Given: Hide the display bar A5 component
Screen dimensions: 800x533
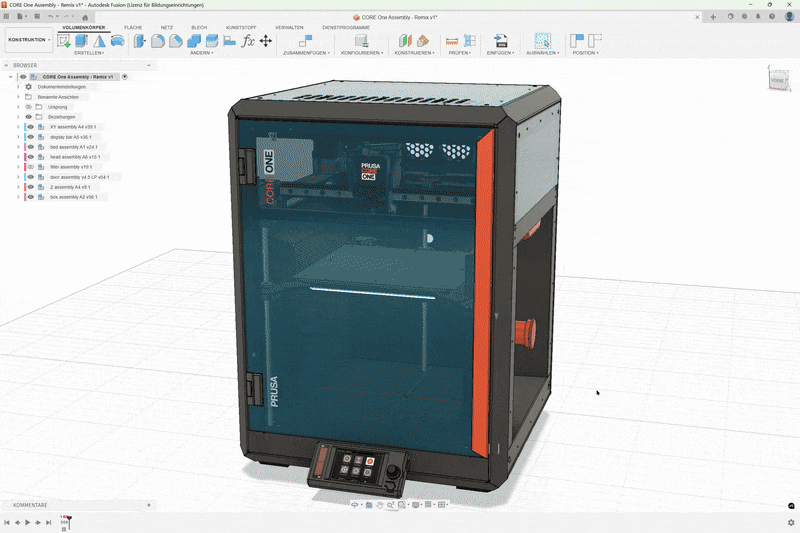Looking at the screenshot, I should [31, 137].
